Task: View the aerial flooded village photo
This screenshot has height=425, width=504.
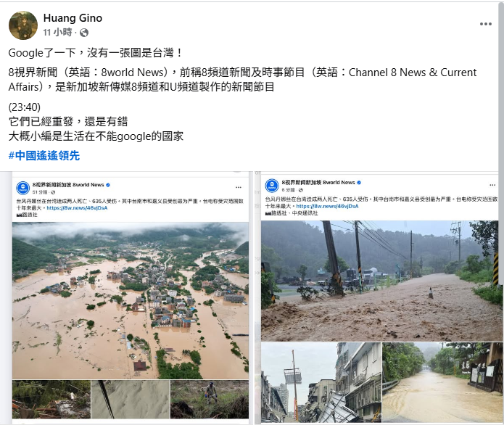Action: (x=131, y=300)
